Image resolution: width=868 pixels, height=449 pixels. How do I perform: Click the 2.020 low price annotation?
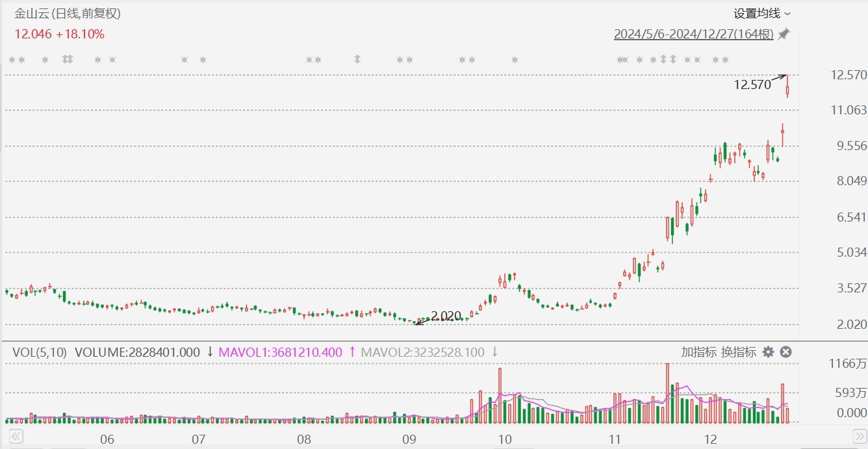446,316
